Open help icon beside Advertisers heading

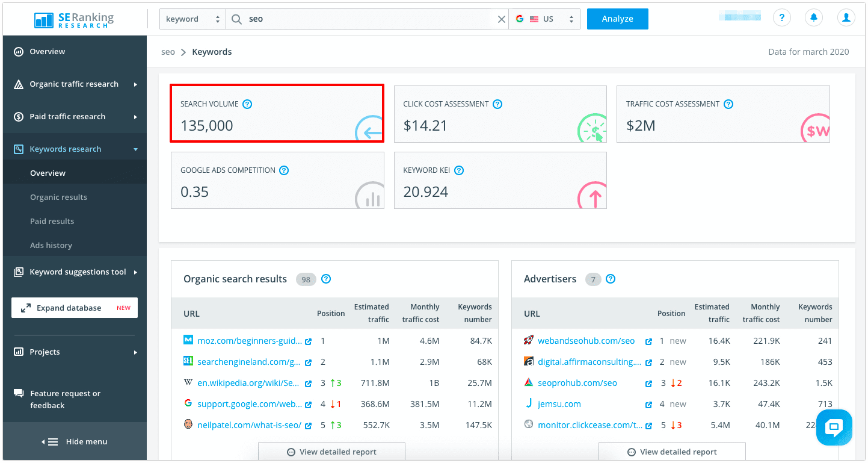click(611, 279)
